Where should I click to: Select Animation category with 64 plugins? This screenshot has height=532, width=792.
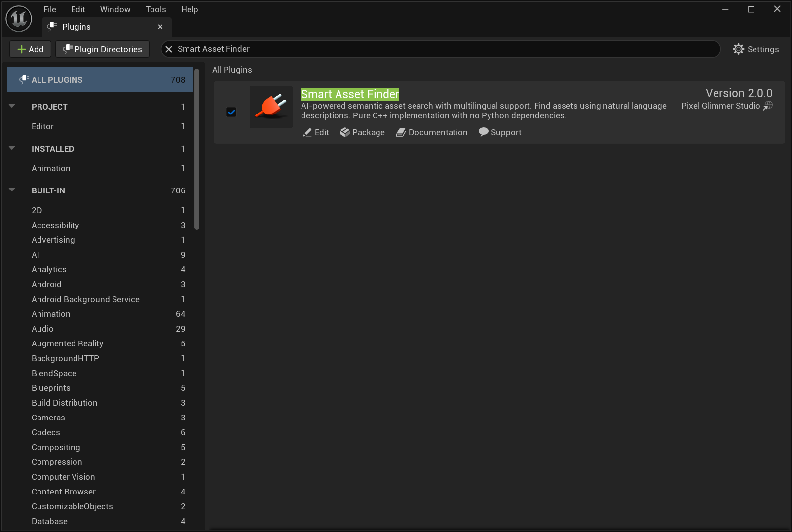pos(100,314)
